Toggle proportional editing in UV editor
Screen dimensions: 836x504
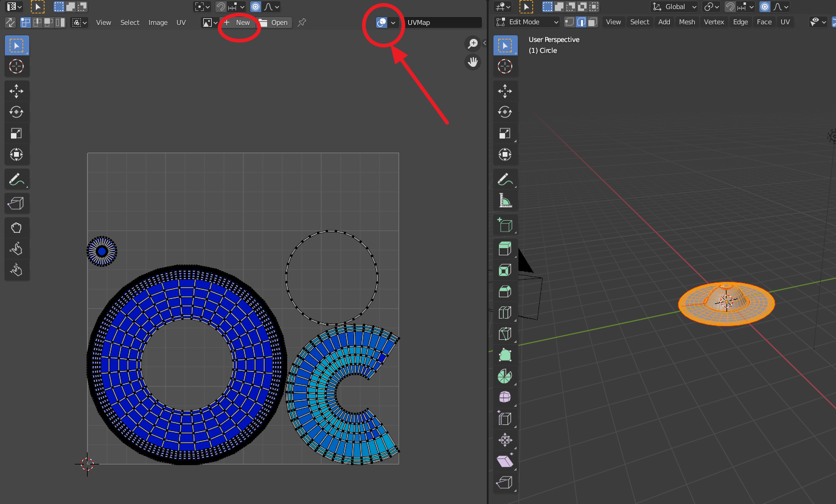pos(256,7)
